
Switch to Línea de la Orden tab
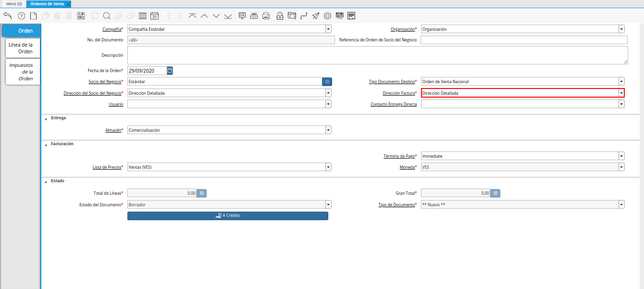(x=21, y=48)
